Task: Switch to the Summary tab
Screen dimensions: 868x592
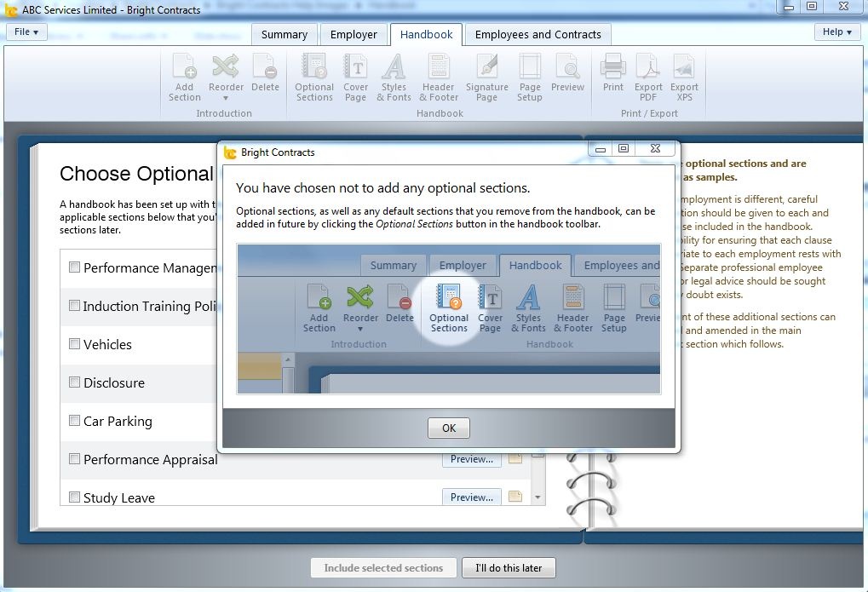Action: click(x=284, y=34)
